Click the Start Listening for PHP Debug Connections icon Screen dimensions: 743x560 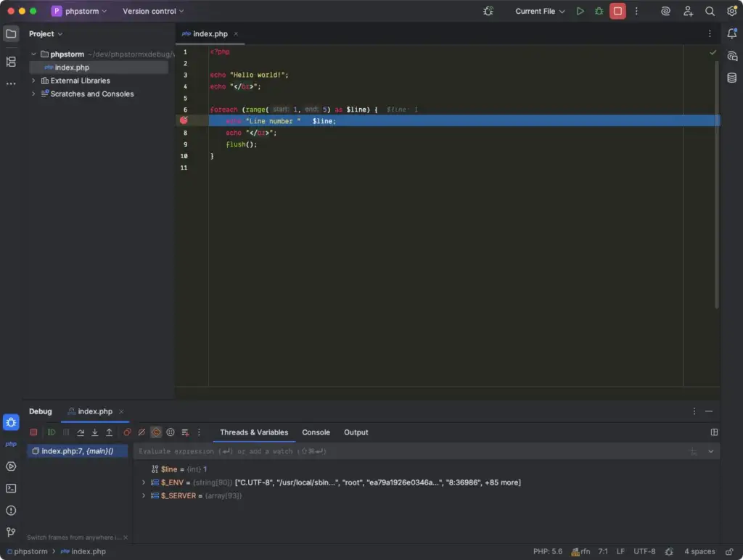click(x=488, y=11)
